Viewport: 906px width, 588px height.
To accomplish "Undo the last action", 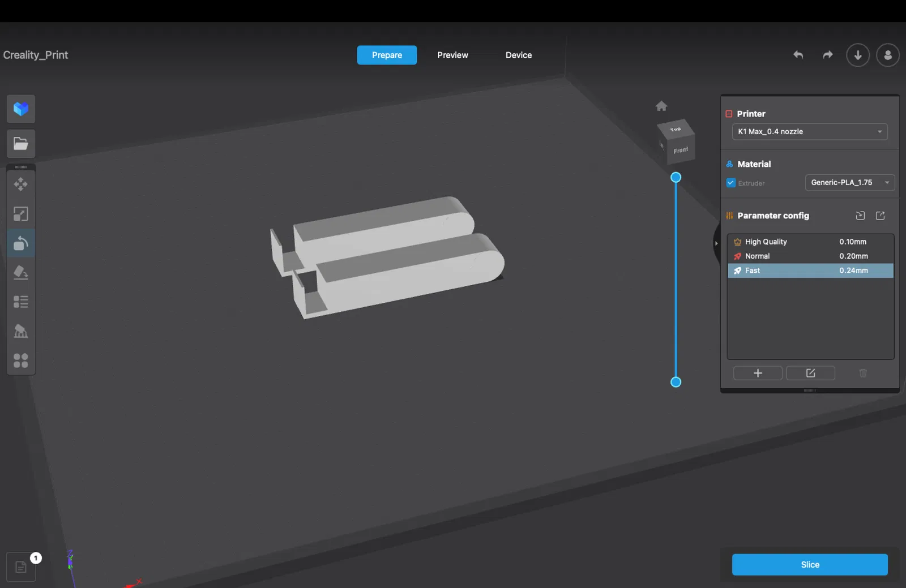I will coord(798,55).
